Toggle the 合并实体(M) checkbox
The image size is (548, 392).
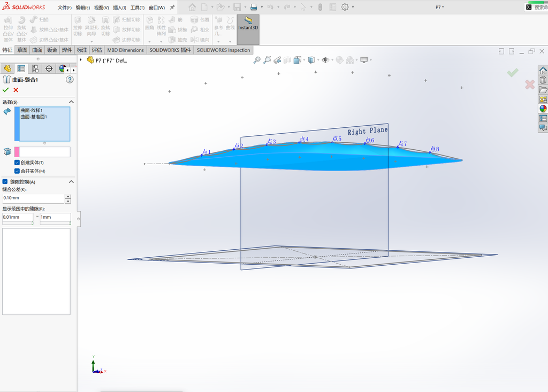coord(17,171)
